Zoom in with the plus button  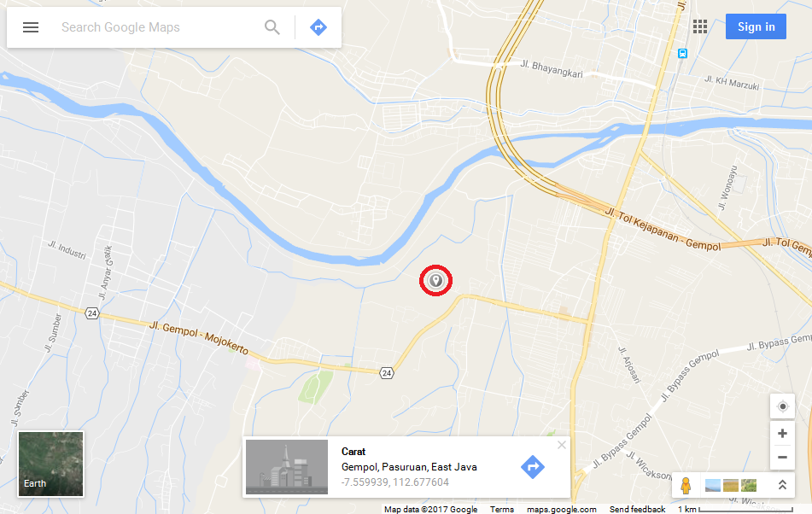coord(782,433)
